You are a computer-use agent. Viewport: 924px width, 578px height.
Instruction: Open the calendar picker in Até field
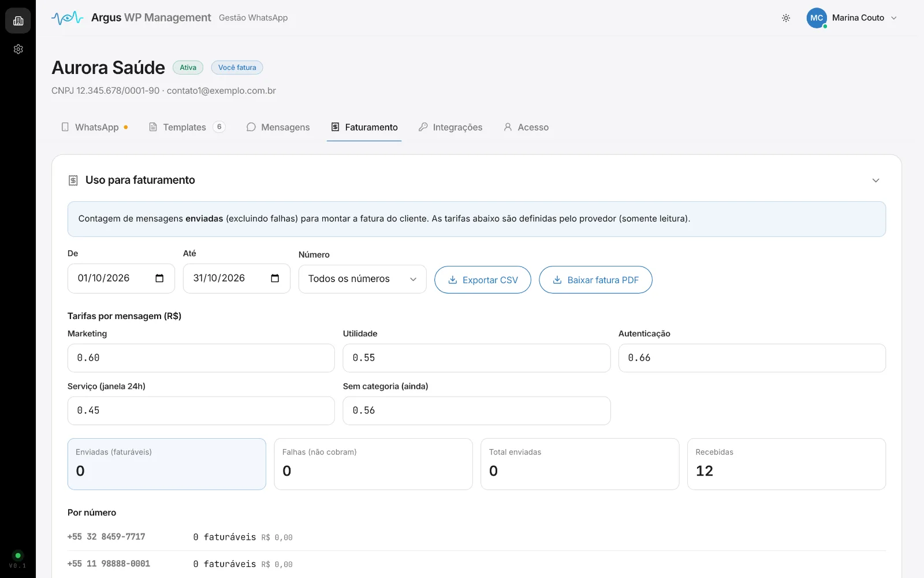[x=275, y=279]
